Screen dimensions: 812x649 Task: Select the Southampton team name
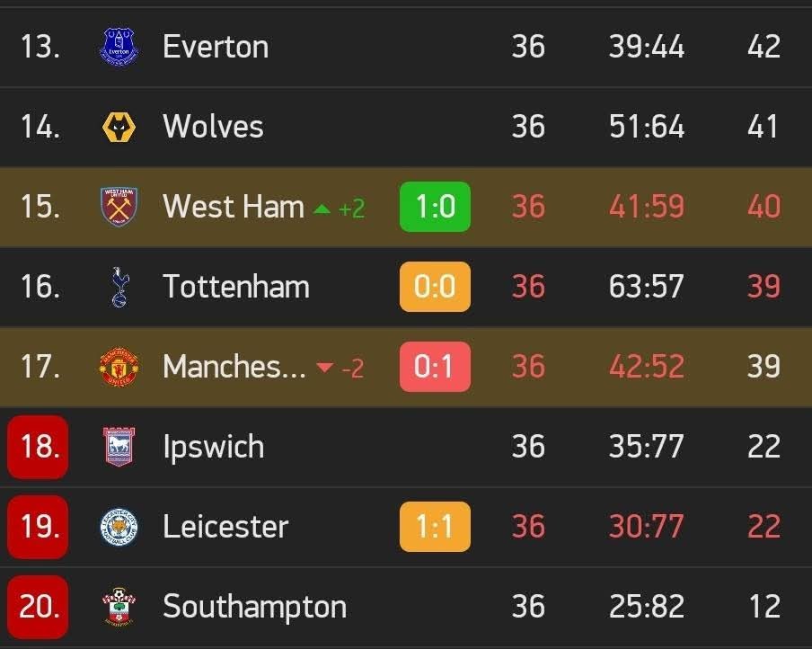(254, 607)
